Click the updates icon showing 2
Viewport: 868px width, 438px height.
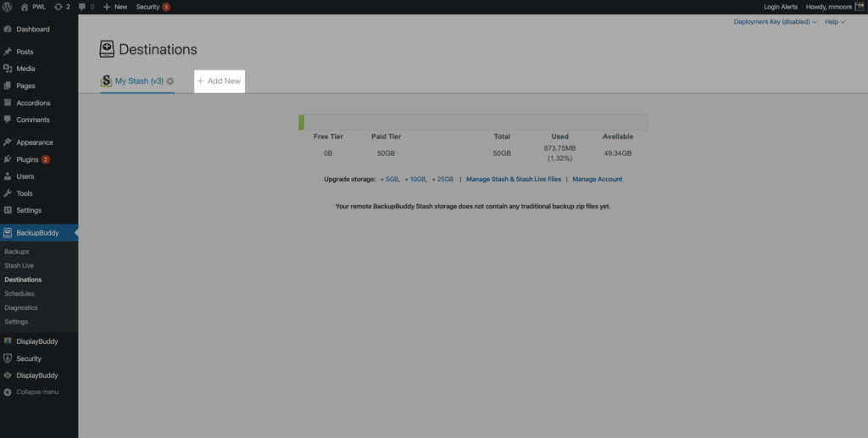pyautogui.click(x=62, y=7)
